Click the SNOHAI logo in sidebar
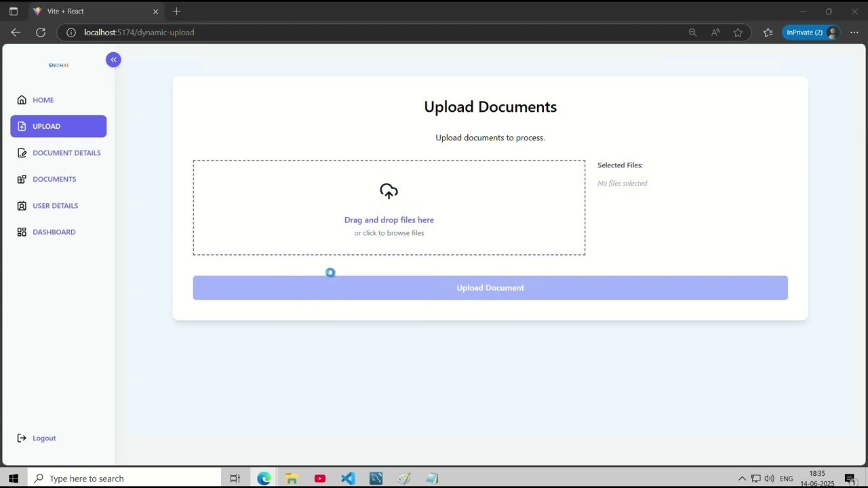The height and width of the screenshot is (488, 868). 58,65
